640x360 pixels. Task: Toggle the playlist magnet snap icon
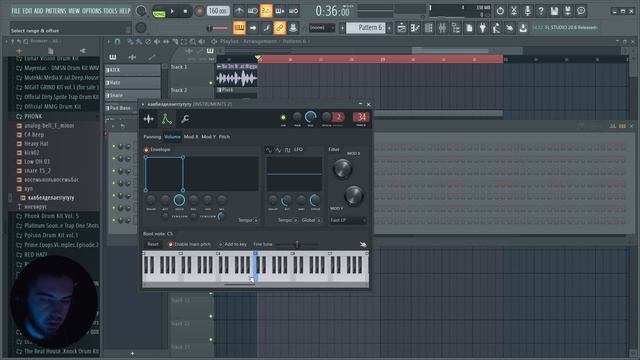click(x=118, y=41)
